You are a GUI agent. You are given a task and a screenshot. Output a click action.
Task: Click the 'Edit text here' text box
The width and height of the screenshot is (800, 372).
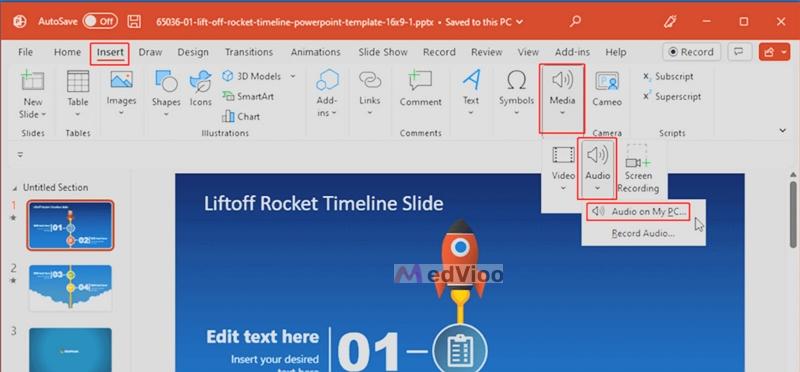pos(262,337)
